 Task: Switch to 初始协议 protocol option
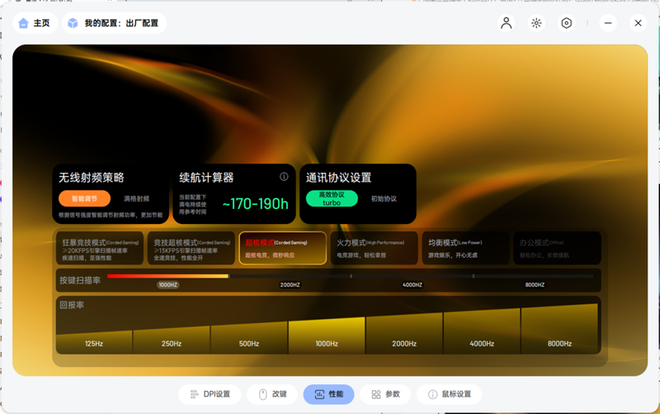tap(384, 198)
